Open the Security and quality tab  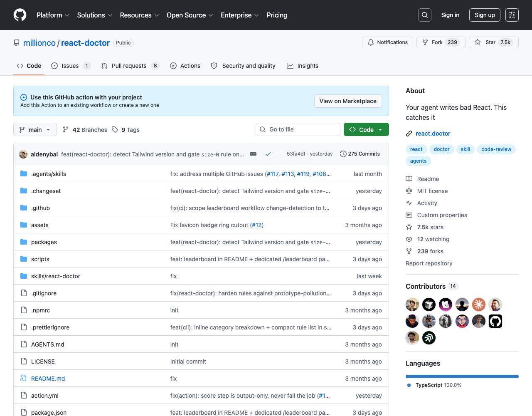point(243,66)
